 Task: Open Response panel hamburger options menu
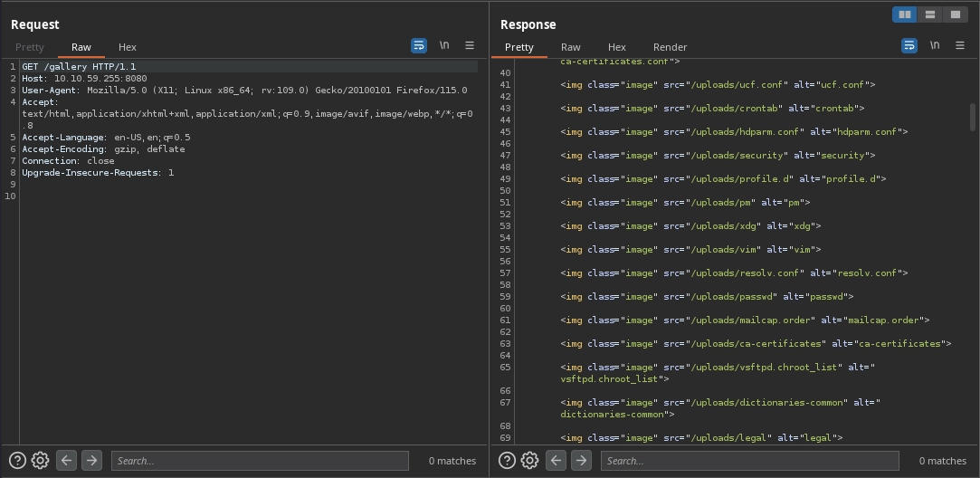960,45
